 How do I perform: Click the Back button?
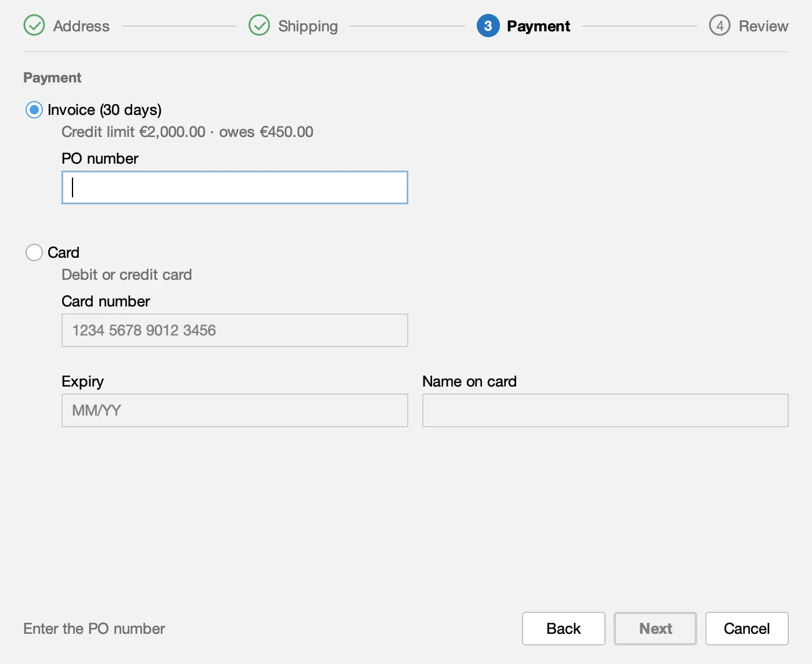[x=564, y=629]
